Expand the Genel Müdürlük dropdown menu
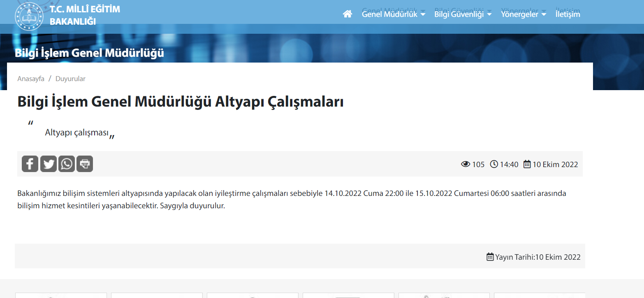 coord(393,14)
